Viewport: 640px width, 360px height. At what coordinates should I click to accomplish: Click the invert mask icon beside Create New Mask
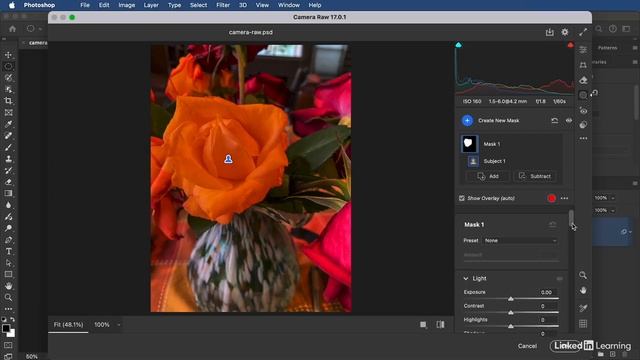pyautogui.click(x=554, y=121)
